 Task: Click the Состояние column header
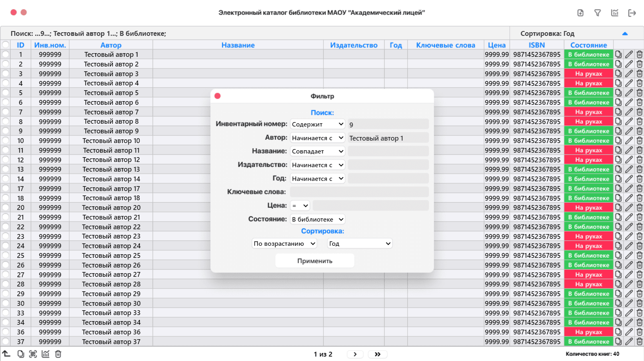(588, 45)
